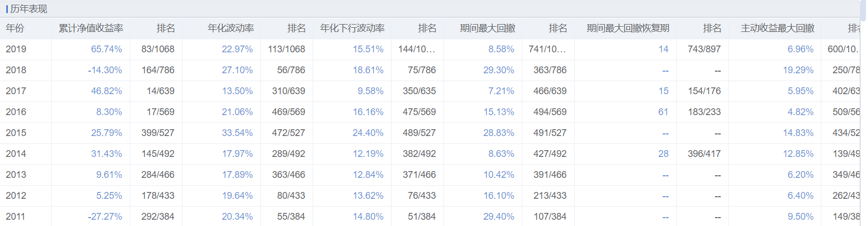Click the 83/1068 ranking cell for 2019
This screenshot has width=868, height=226.
[158, 49]
